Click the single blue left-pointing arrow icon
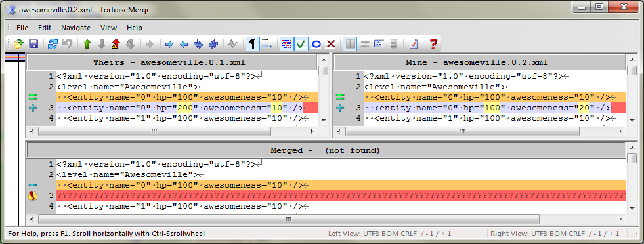Screen dimensions: 644x244 coord(184,44)
